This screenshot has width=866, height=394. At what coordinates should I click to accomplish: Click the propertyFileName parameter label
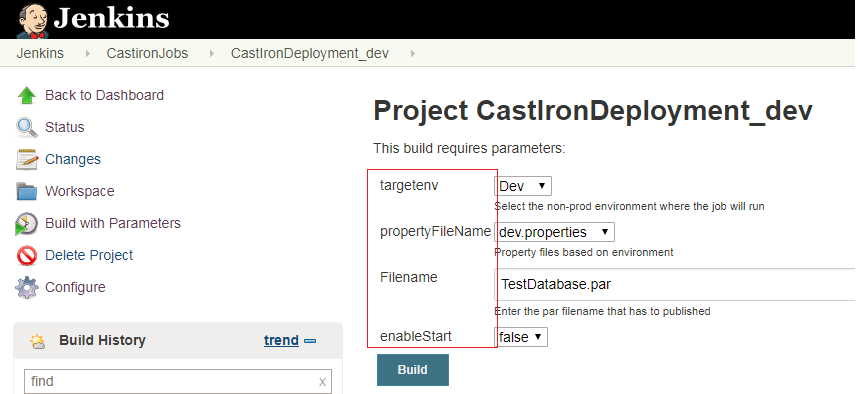click(x=435, y=232)
